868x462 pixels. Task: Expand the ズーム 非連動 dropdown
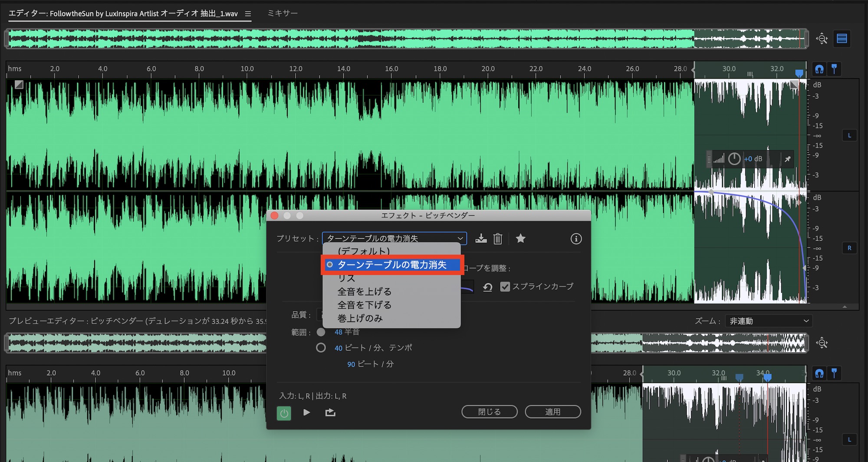[x=768, y=321]
